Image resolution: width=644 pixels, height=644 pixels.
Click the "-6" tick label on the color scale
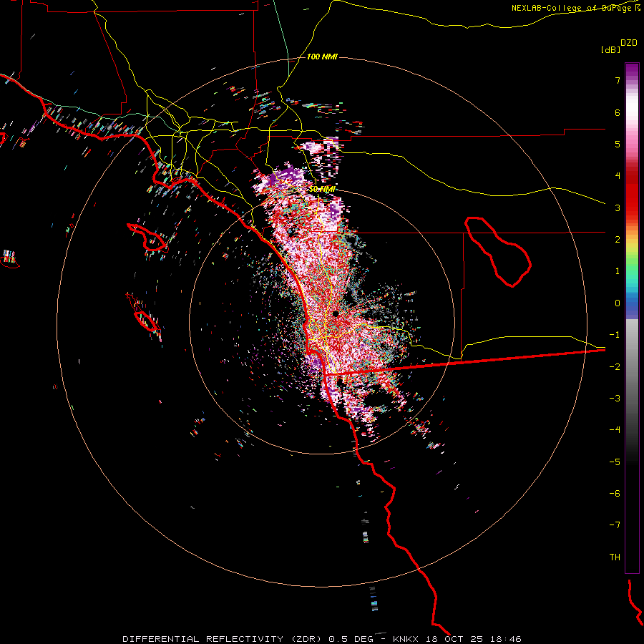point(615,493)
